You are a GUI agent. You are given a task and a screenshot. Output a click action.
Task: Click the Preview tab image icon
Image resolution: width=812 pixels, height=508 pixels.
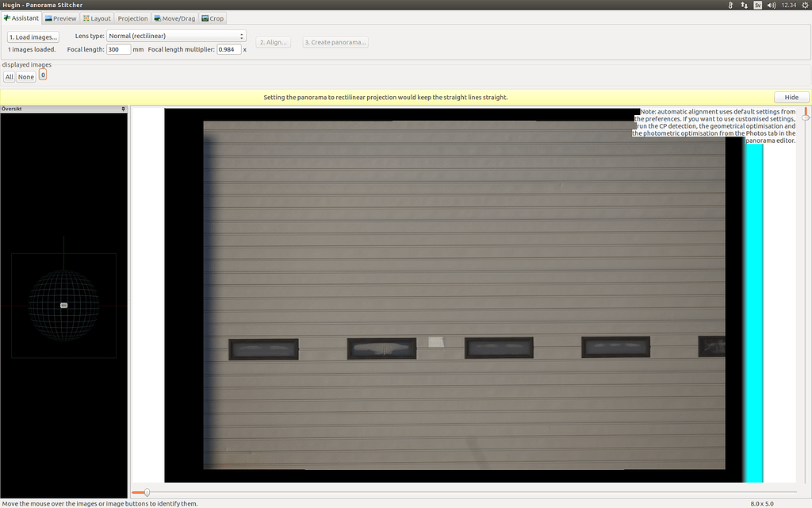click(x=48, y=18)
